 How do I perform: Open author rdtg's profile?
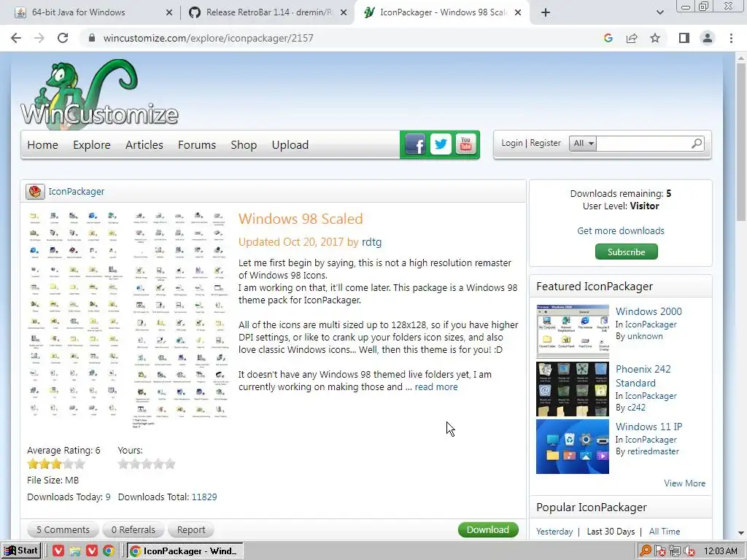click(371, 242)
